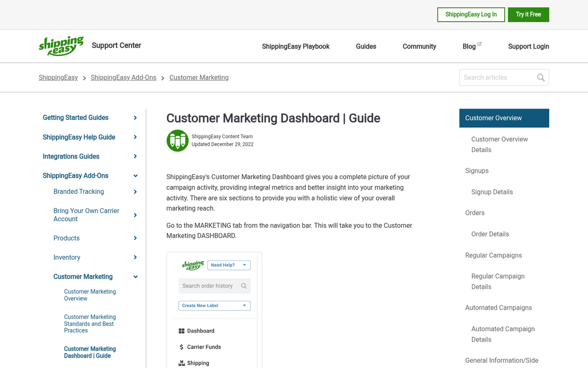
Task: Collapse the ShippingEasy Add-Ons section
Action: click(135, 176)
